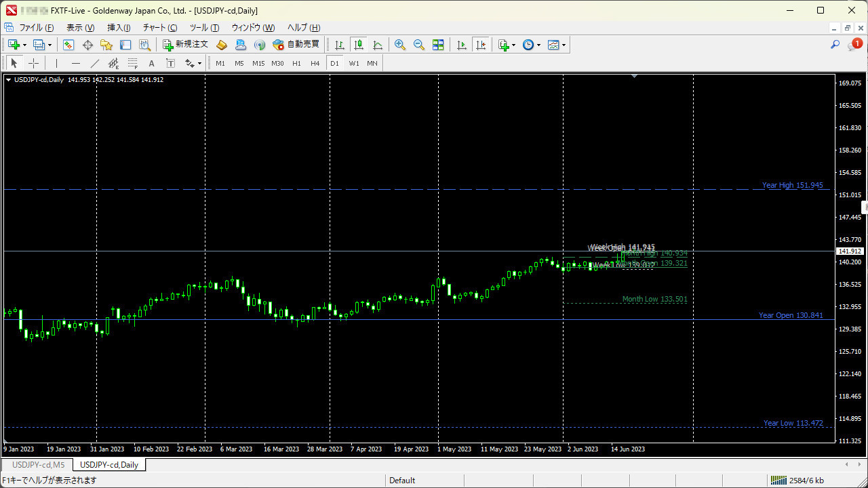Screen dimensions: 868x488
Task: Select the text A tool
Action: click(x=151, y=63)
